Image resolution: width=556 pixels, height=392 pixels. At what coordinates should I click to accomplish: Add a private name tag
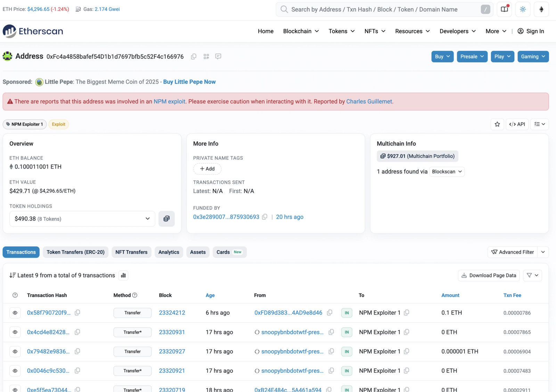coord(207,169)
